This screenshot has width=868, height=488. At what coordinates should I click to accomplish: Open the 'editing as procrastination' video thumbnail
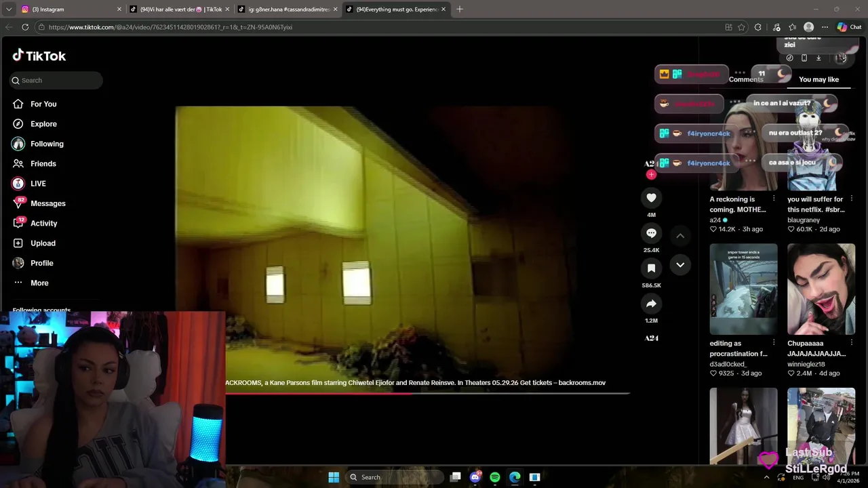tap(743, 289)
